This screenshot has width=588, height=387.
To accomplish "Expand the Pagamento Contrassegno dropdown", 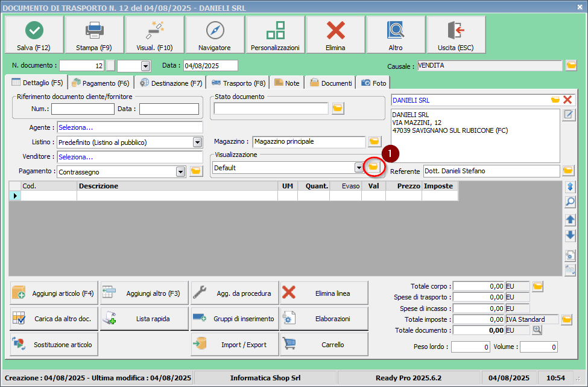I will [x=180, y=172].
